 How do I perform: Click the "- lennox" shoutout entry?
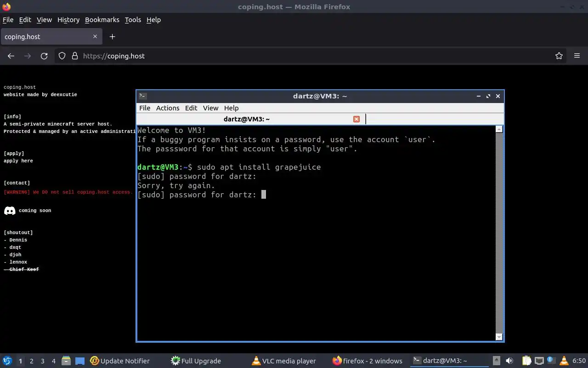(x=16, y=262)
